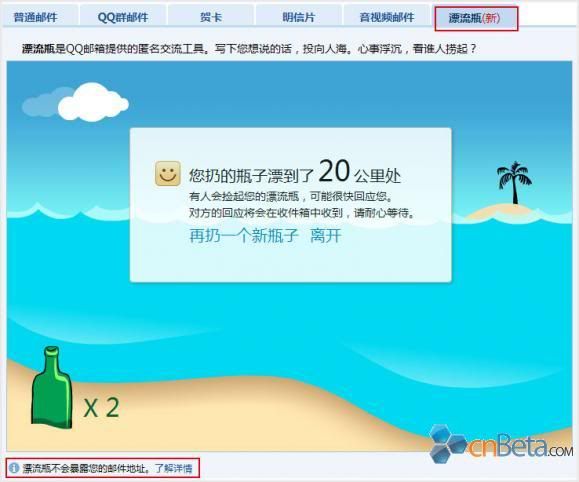Click the blue info icon at bottom
The image size is (579, 482).
(x=14, y=468)
